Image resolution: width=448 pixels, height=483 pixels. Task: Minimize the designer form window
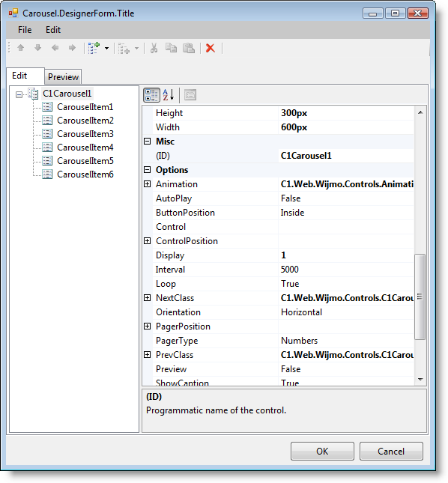[373, 13]
